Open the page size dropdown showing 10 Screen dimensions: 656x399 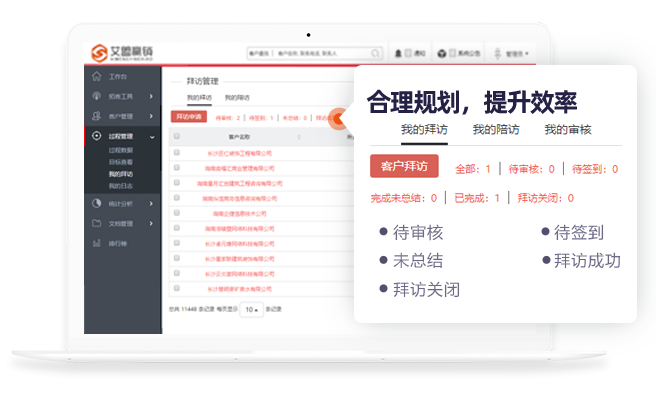click(251, 309)
